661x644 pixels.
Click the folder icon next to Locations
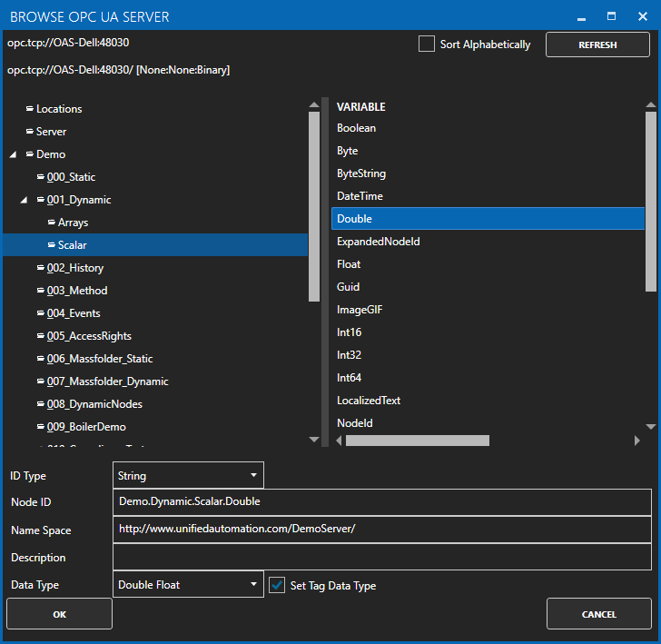pos(30,109)
